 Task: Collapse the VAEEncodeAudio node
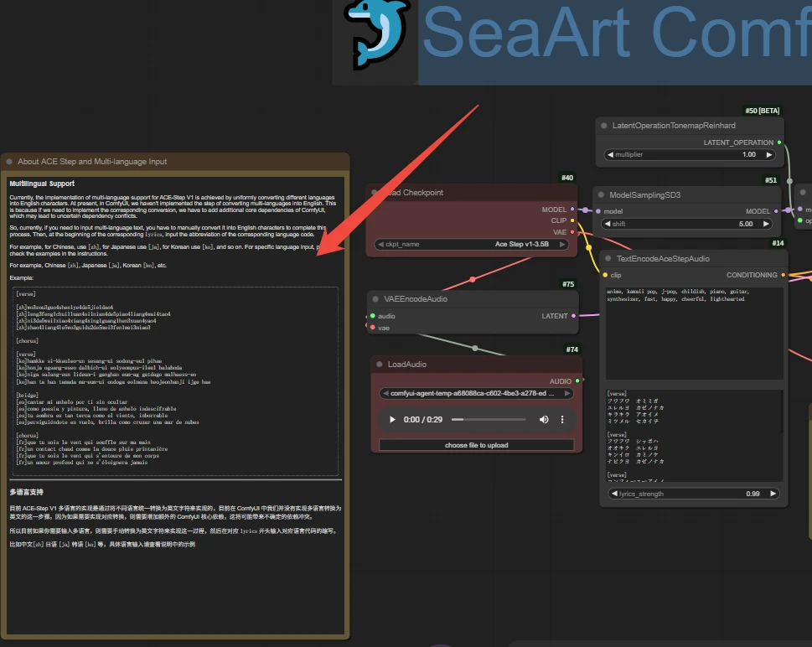[375, 299]
